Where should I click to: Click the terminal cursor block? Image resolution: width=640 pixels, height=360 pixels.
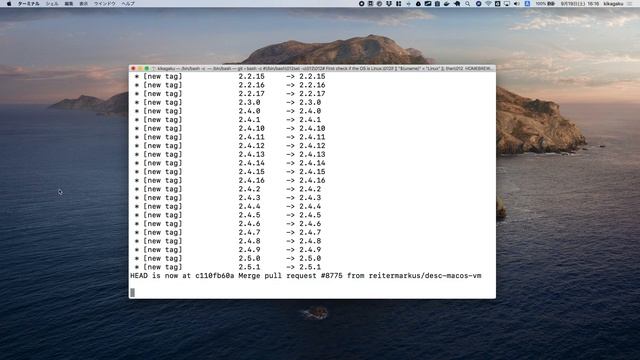pyautogui.click(x=132, y=292)
